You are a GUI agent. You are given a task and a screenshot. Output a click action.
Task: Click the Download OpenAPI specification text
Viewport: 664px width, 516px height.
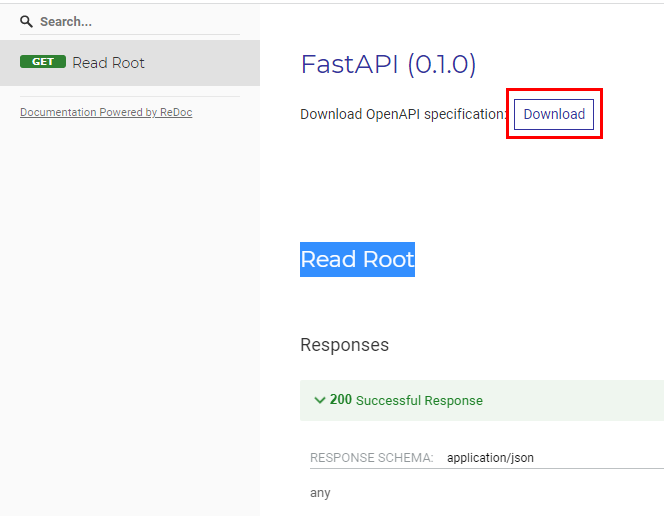[x=404, y=114]
